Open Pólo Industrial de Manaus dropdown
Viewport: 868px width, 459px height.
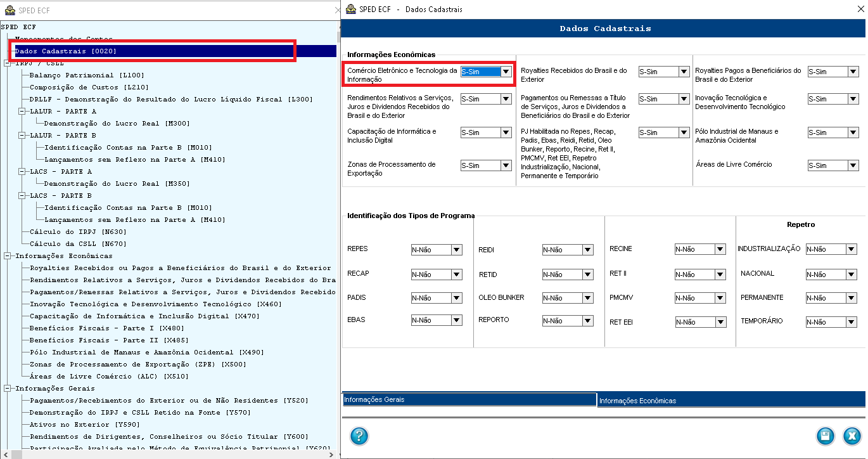[853, 133]
